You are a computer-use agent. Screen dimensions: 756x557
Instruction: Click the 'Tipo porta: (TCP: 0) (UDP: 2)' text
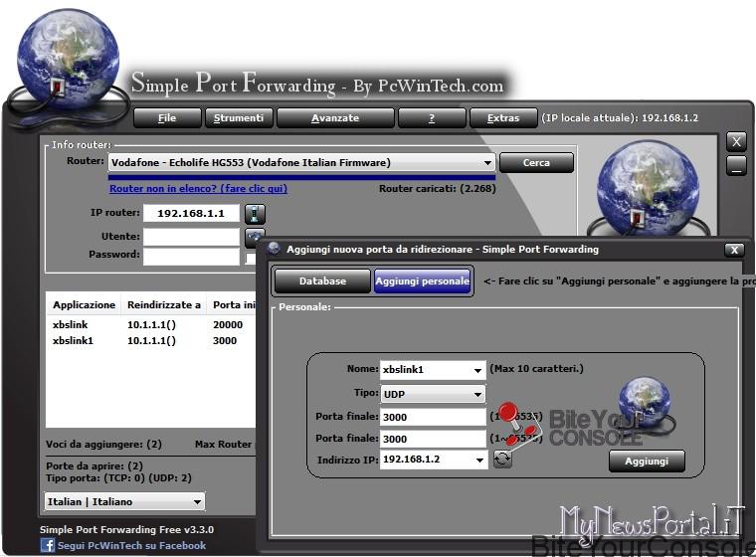118,477
